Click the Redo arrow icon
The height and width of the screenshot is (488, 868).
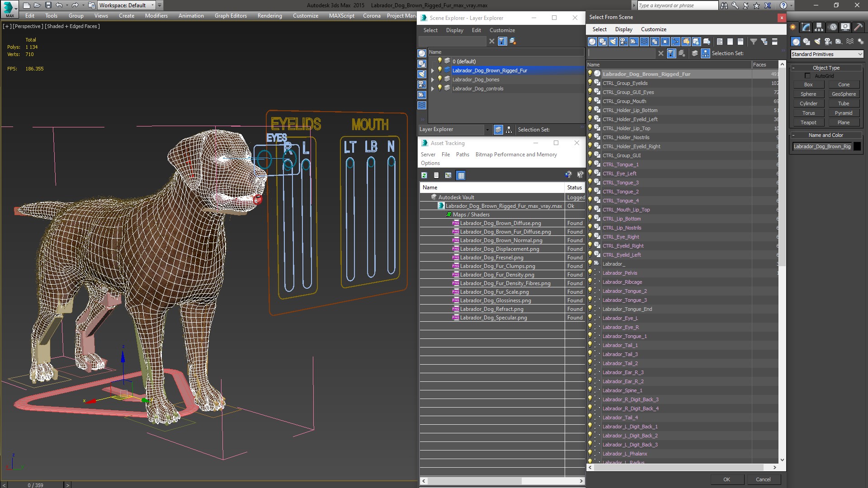pos(75,5)
